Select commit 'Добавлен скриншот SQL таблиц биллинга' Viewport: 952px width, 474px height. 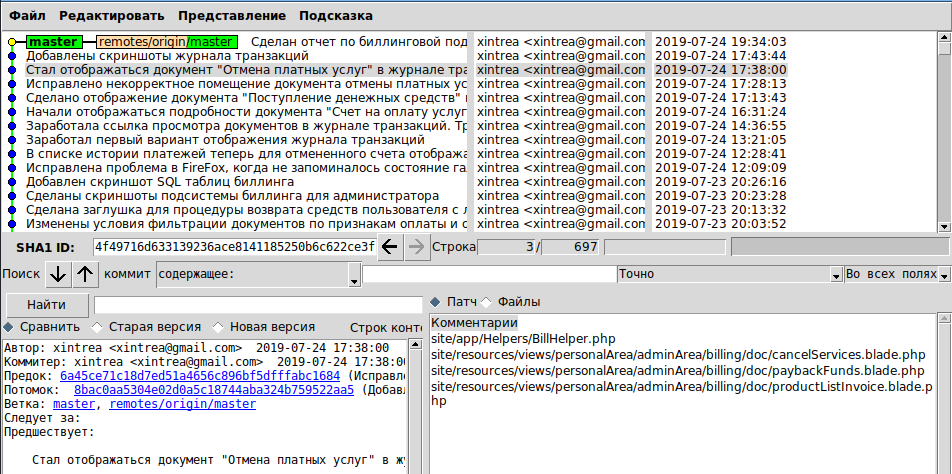pyautogui.click(x=160, y=181)
